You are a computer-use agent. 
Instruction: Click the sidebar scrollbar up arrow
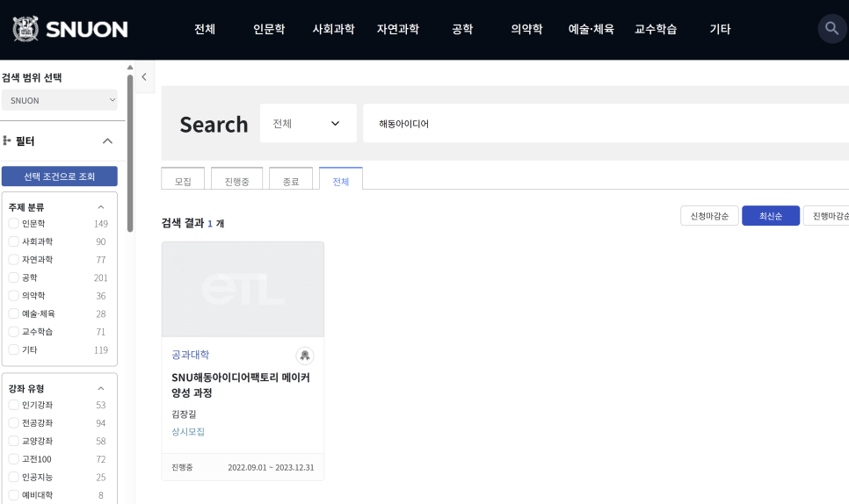click(130, 68)
